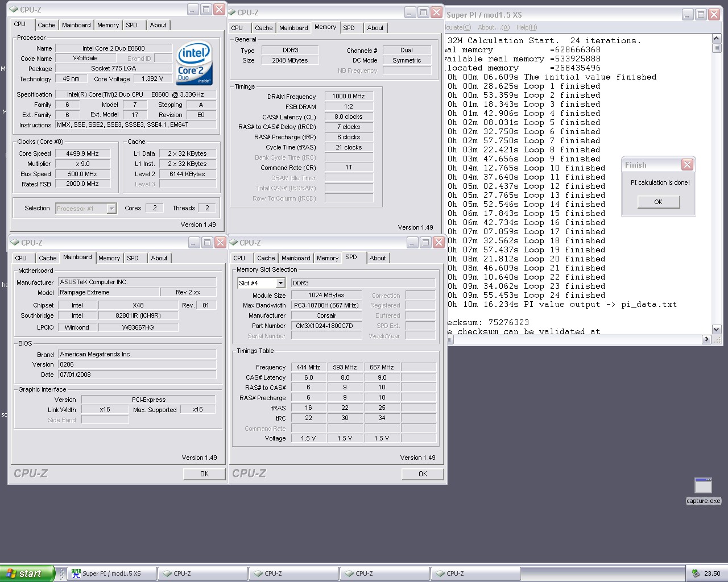Image resolution: width=728 pixels, height=582 pixels.
Task: Click Core Speed value 4499.9 MHz
Action: (x=82, y=153)
